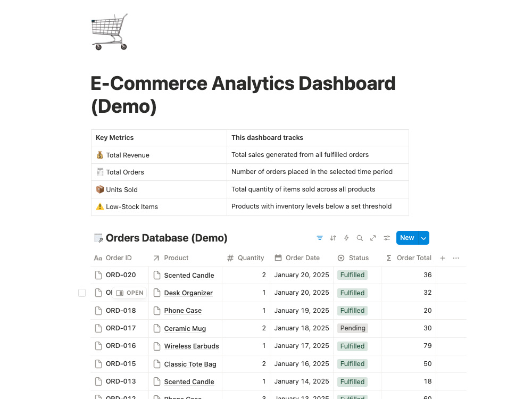Click the This dashboard tracks header cell

[318, 138]
